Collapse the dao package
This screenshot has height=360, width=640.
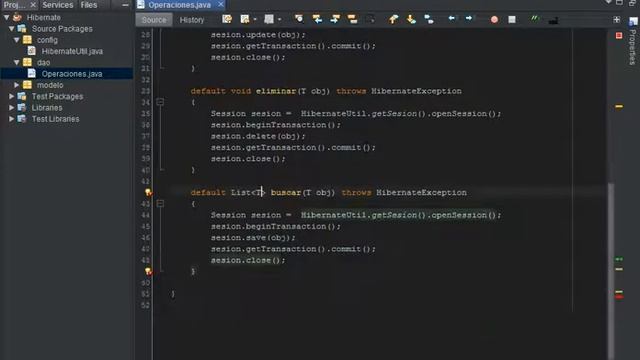pos(17,62)
